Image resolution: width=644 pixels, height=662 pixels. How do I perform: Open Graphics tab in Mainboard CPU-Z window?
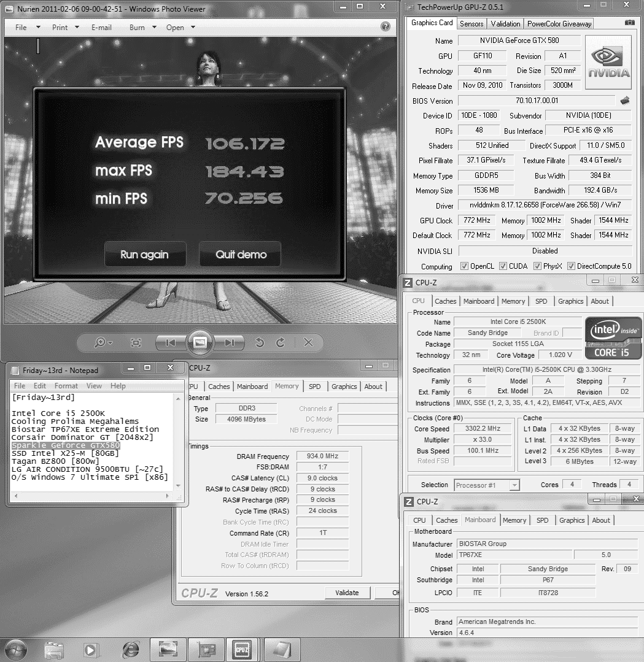click(572, 520)
